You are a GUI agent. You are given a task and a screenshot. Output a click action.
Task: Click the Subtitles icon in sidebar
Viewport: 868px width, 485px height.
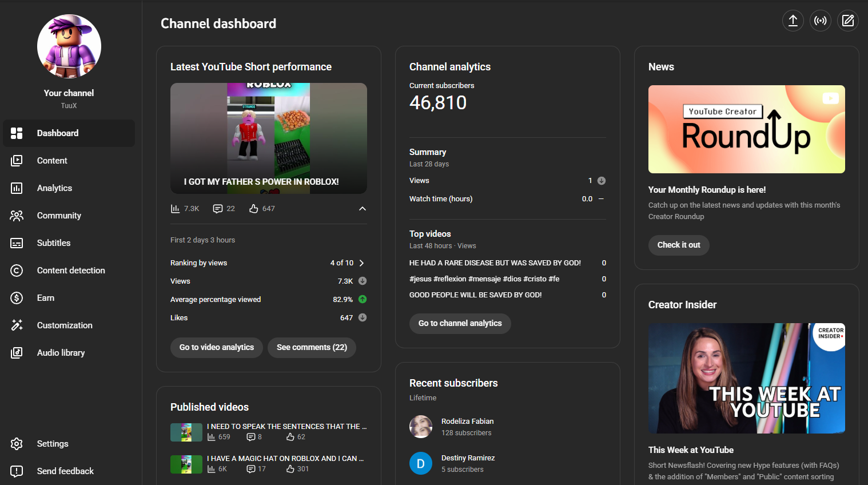17,243
